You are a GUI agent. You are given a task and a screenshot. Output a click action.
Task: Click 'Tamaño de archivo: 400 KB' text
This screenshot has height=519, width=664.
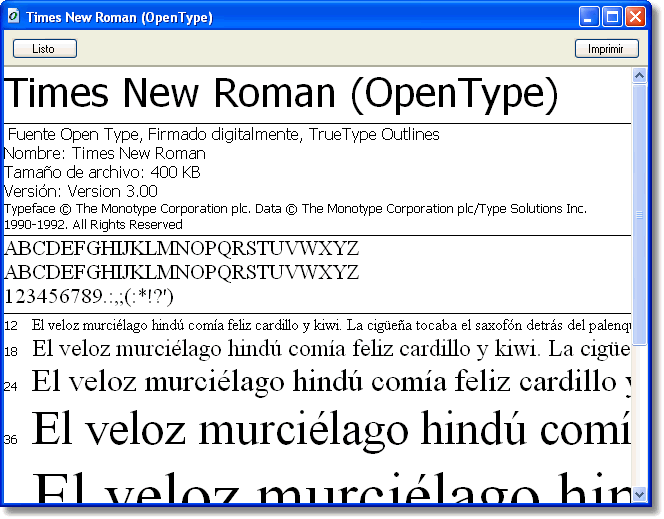click(x=102, y=172)
